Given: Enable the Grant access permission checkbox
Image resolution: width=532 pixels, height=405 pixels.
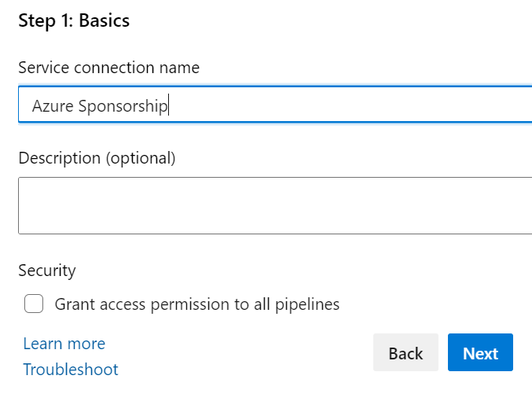Looking at the screenshot, I should [34, 304].
